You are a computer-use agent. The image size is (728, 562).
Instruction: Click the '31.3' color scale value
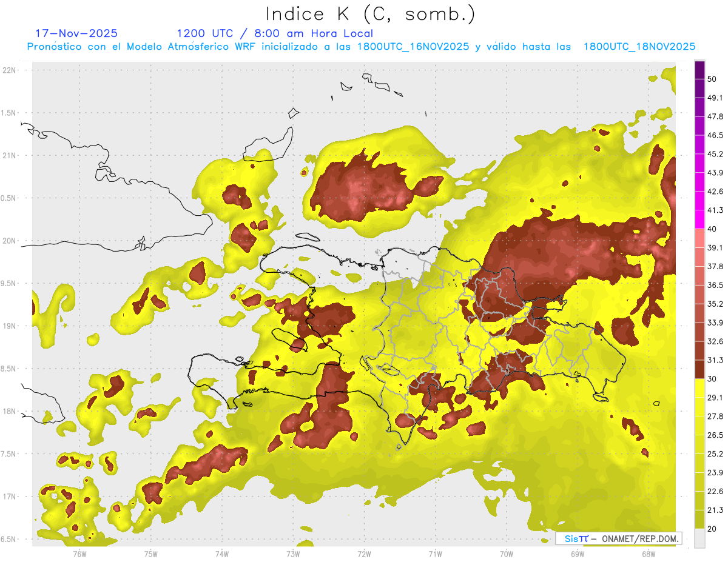[715, 360]
